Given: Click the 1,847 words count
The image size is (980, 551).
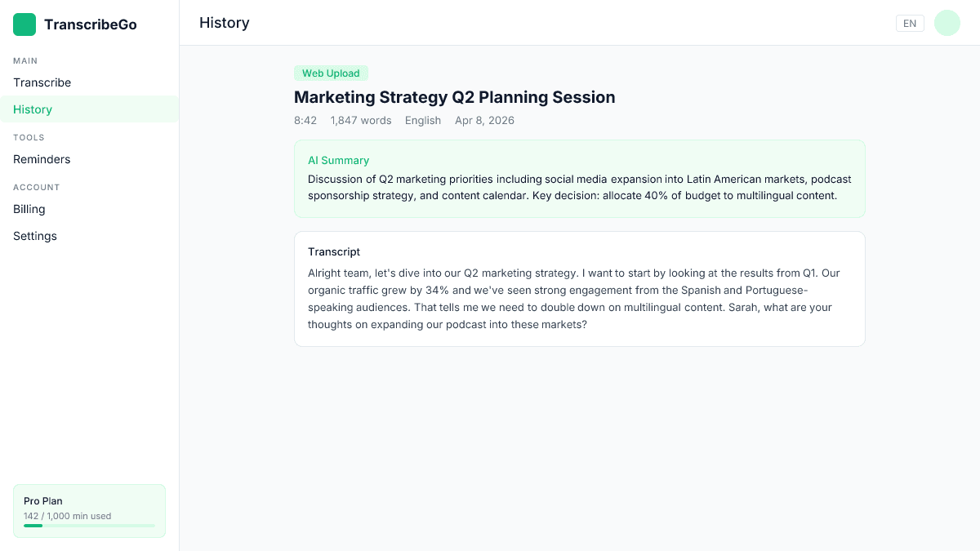Looking at the screenshot, I should (x=361, y=121).
